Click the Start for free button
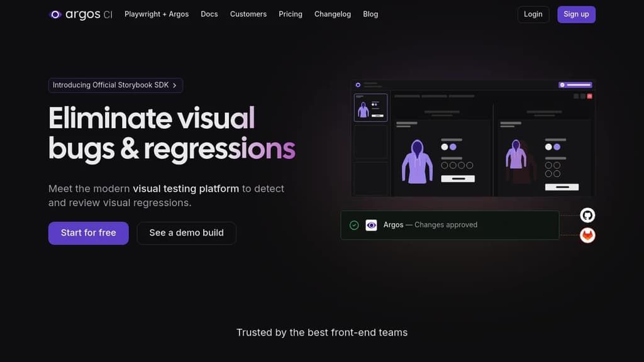 tap(88, 233)
